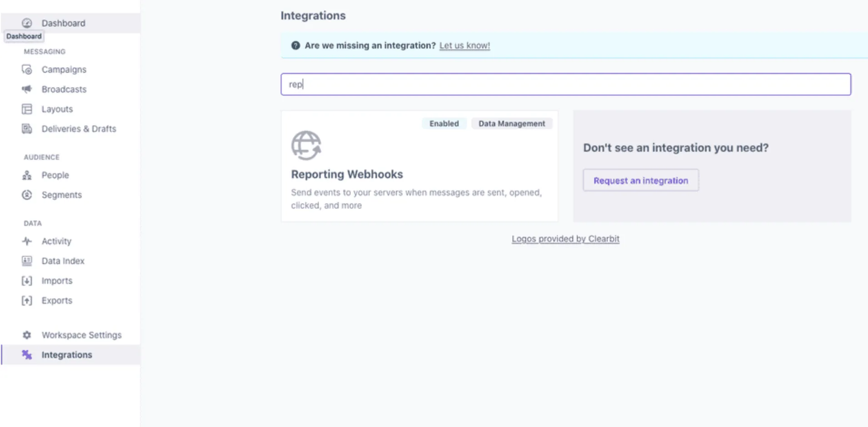Click the Integrations page heading

tap(313, 15)
